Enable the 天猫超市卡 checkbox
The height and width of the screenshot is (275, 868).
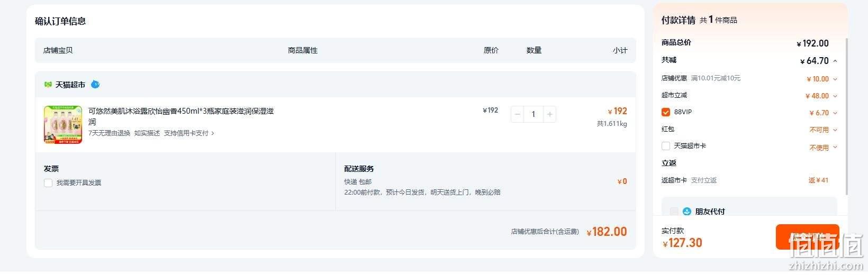point(666,146)
